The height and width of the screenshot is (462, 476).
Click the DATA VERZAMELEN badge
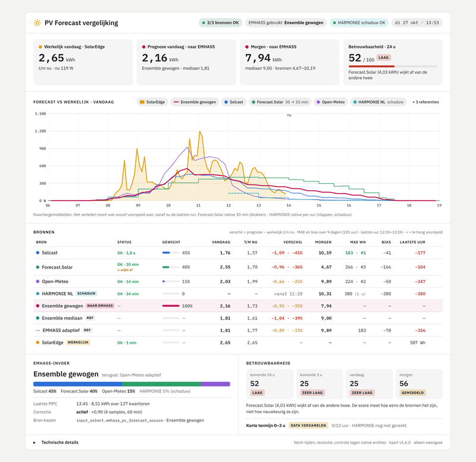click(308, 425)
